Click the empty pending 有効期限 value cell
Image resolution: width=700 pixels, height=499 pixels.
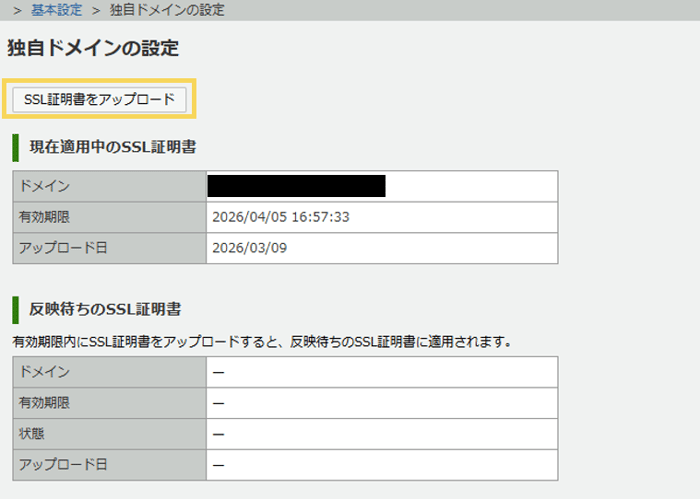point(381,403)
